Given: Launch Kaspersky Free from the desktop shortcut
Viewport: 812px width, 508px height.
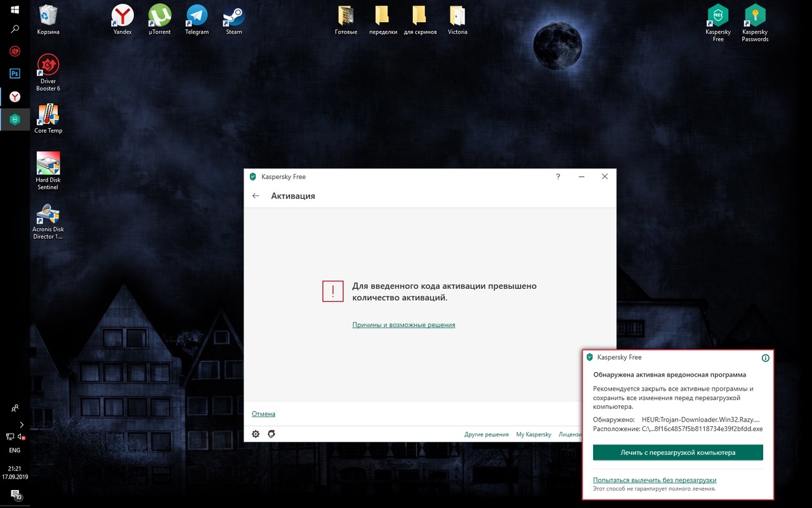Looking at the screenshot, I should (718, 23).
